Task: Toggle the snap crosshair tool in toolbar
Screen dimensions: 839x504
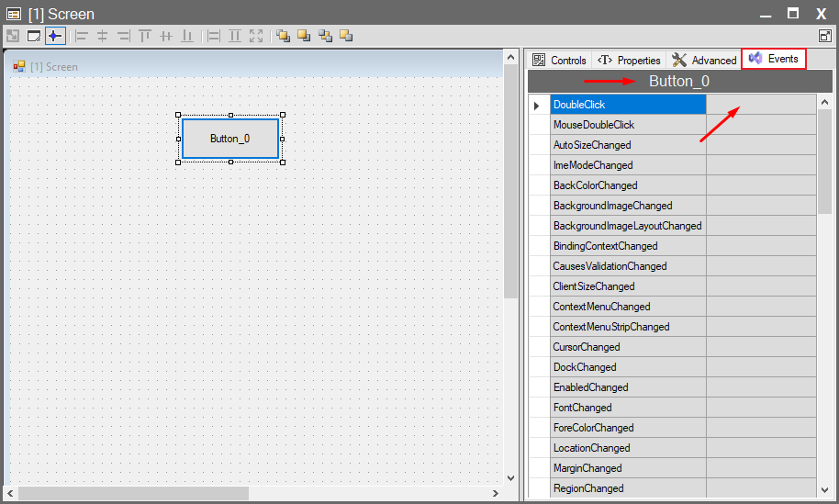Action: click(55, 36)
